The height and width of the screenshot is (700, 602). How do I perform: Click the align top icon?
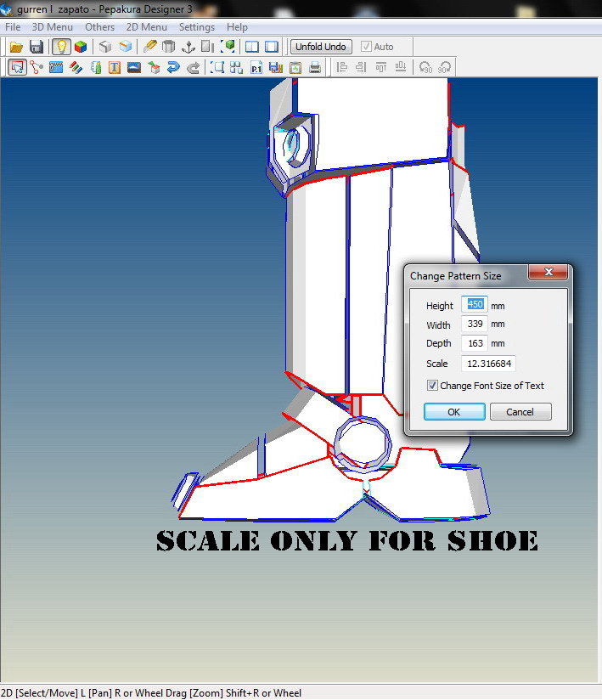[x=380, y=67]
